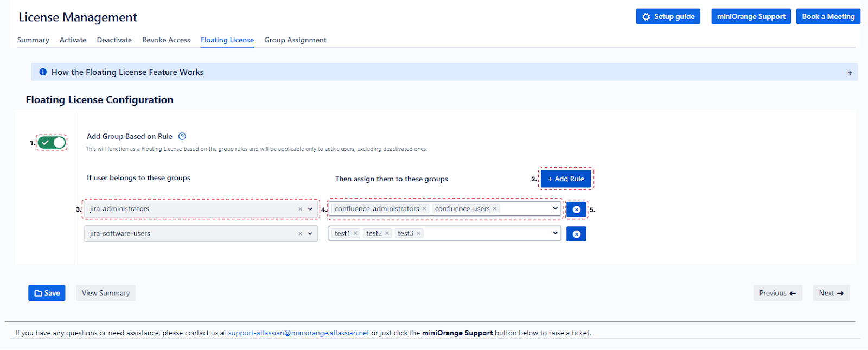
Task: Clear the jira-administrators selection
Action: 300,209
